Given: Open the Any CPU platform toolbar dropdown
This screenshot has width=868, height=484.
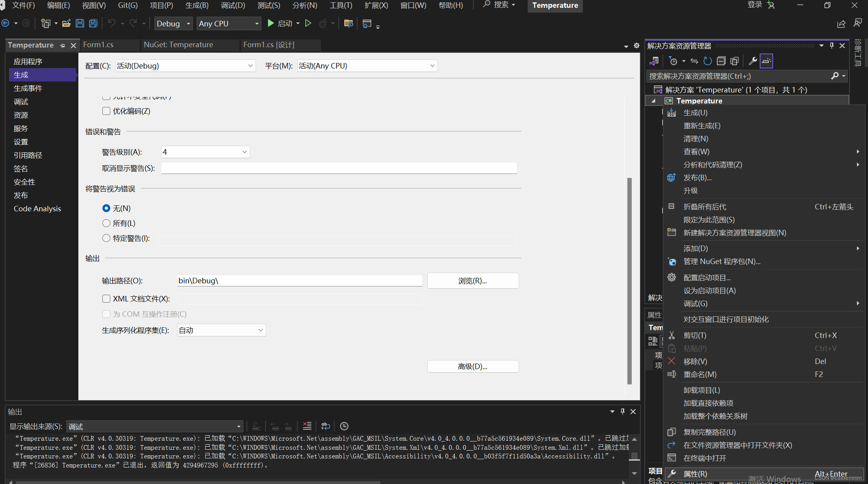Looking at the screenshot, I should click(229, 24).
